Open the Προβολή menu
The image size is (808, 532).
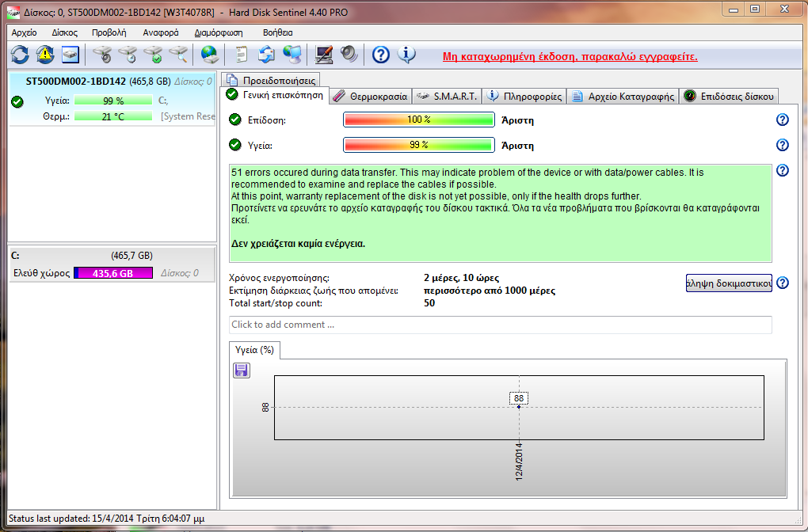tap(109, 32)
